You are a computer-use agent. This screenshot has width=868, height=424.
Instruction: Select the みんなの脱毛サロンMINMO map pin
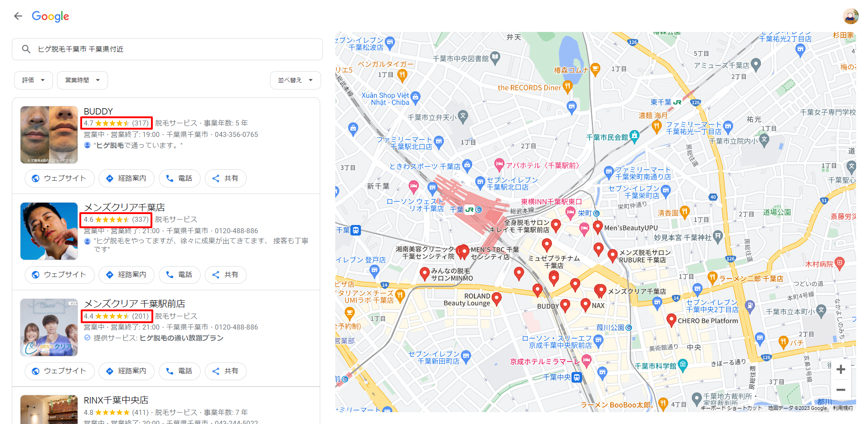click(x=425, y=273)
